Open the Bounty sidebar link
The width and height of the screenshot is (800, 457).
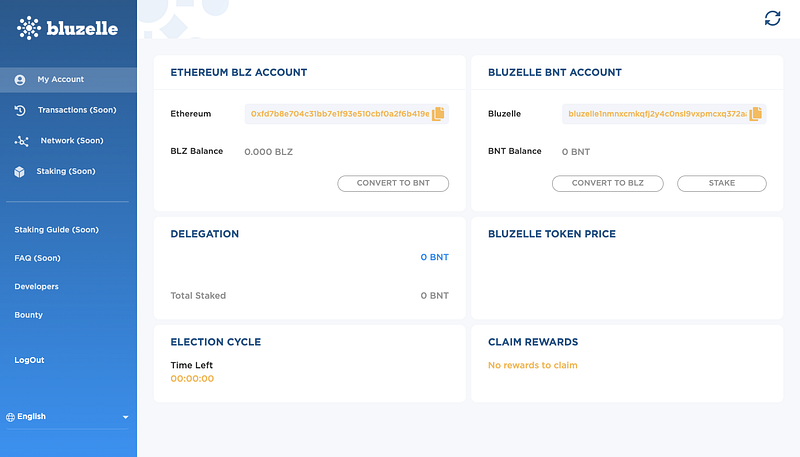pos(28,315)
